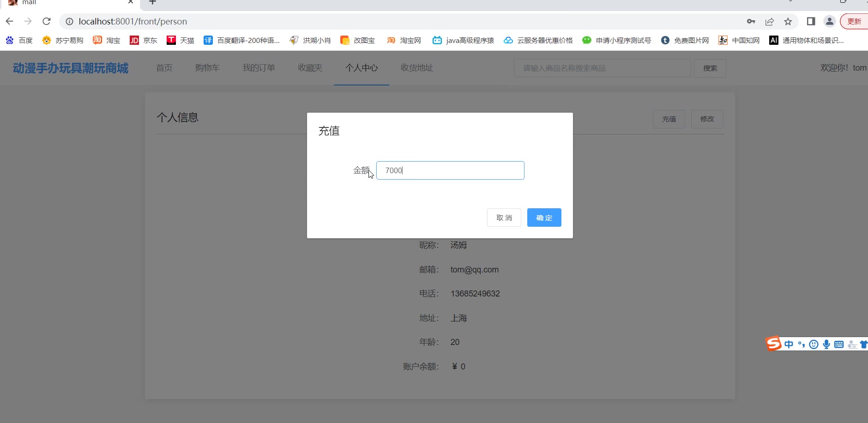The image size is (868, 423).
Task: Open the Sogou soft keyboard icon
Action: [839, 344]
